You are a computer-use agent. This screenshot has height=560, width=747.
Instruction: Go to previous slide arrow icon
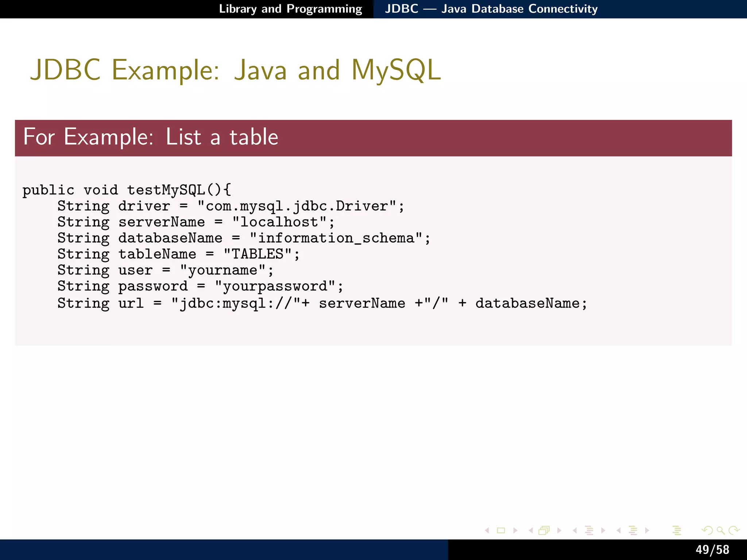[x=487, y=530]
